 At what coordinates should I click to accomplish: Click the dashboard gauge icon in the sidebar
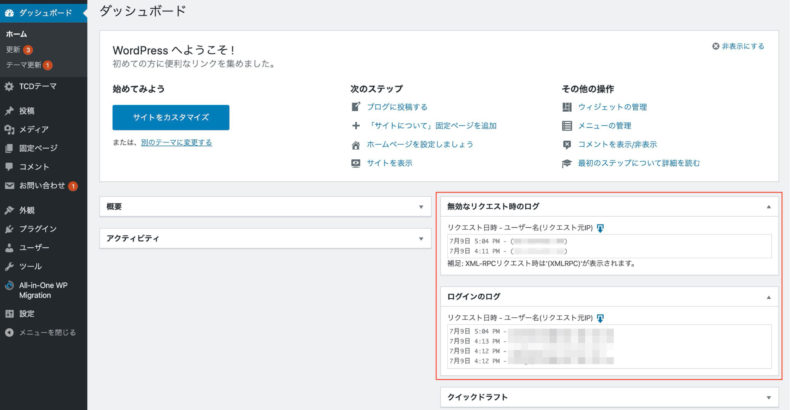point(9,13)
